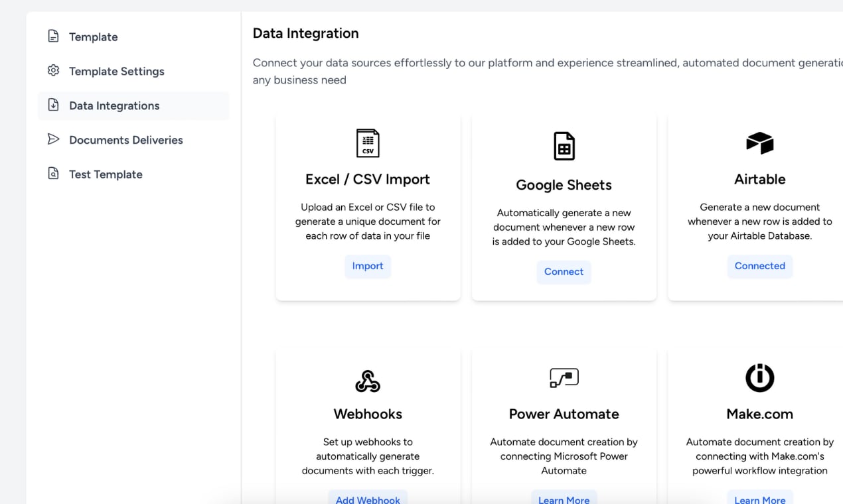Click the Template Settings gear icon
The width and height of the screenshot is (843, 504).
[x=54, y=71]
